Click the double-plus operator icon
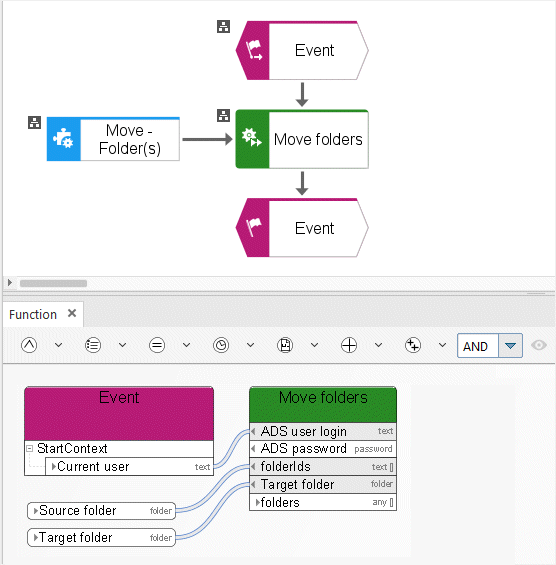Image resolution: width=556 pixels, height=565 pixels. (413, 345)
